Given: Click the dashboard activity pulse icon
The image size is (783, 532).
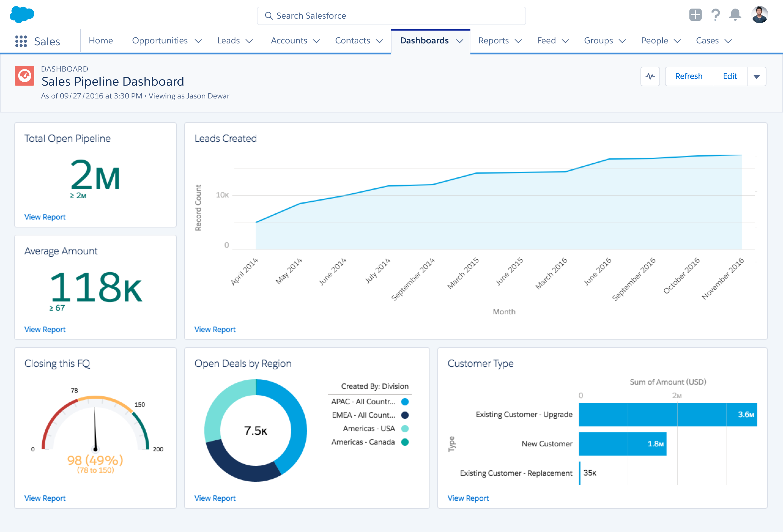Looking at the screenshot, I should (650, 76).
